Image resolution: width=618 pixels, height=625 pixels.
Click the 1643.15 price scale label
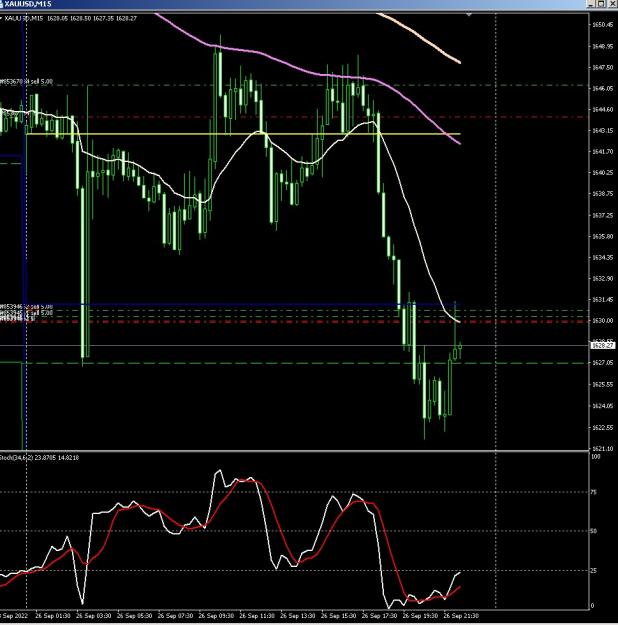coord(602,130)
